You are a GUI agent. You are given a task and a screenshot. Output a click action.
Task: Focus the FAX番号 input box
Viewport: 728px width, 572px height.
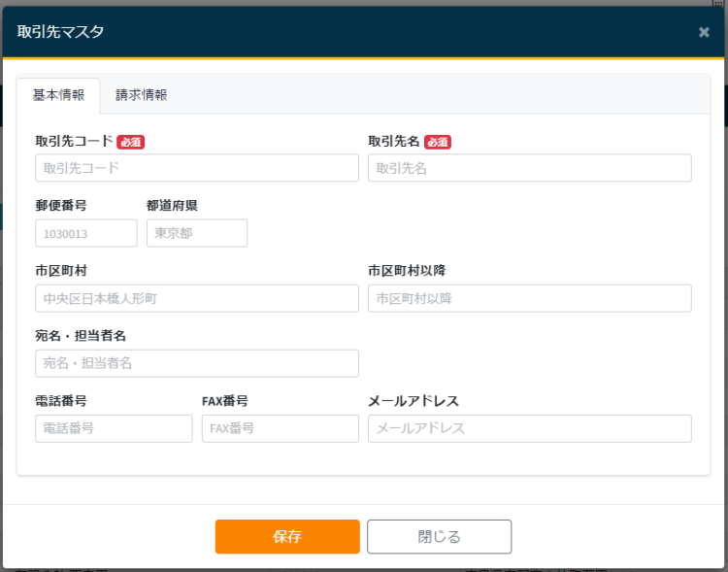tap(280, 428)
